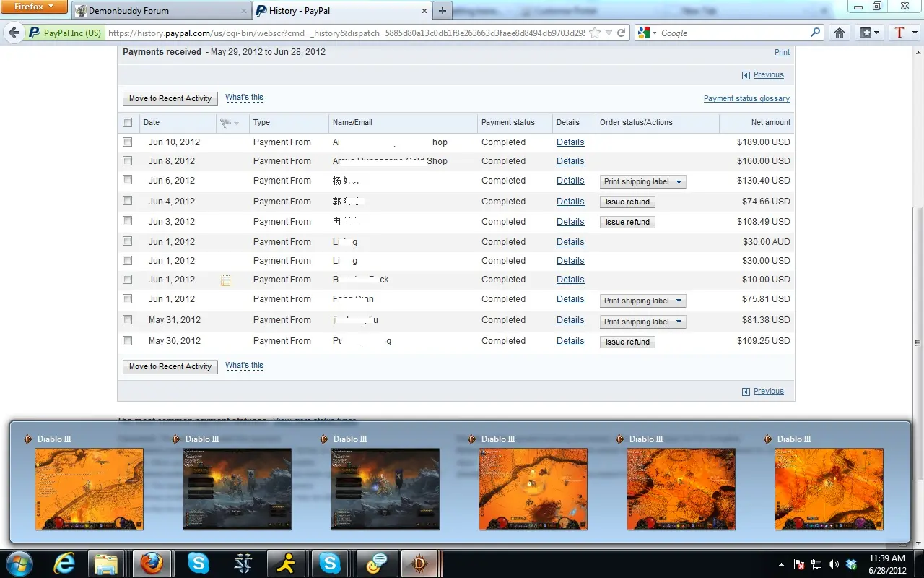Toggle the select-all checkbox in table header

(x=128, y=123)
